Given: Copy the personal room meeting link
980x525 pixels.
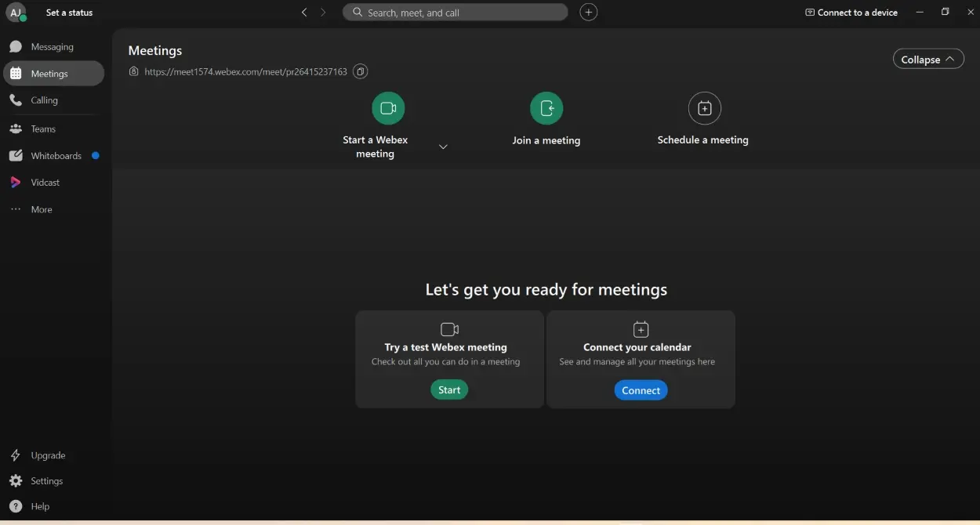Looking at the screenshot, I should coord(360,71).
